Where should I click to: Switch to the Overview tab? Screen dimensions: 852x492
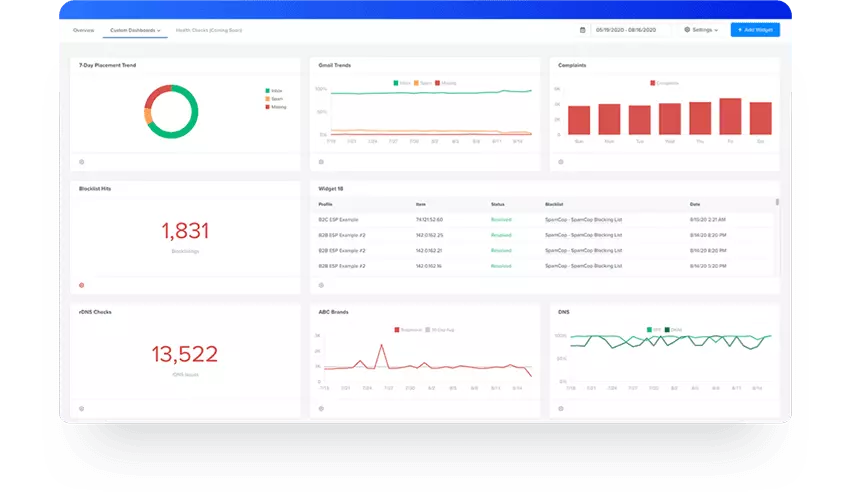(x=84, y=31)
